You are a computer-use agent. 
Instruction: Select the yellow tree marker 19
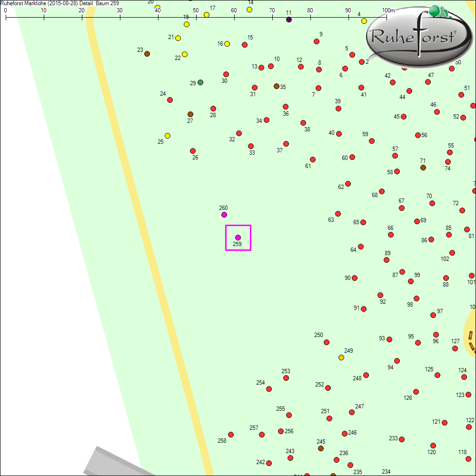tap(187, 24)
